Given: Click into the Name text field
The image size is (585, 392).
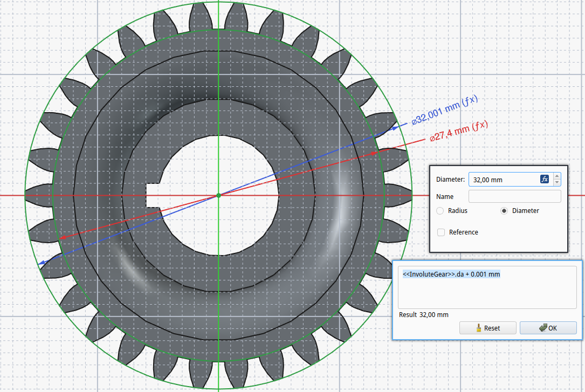Looking at the screenshot, I should click(514, 196).
